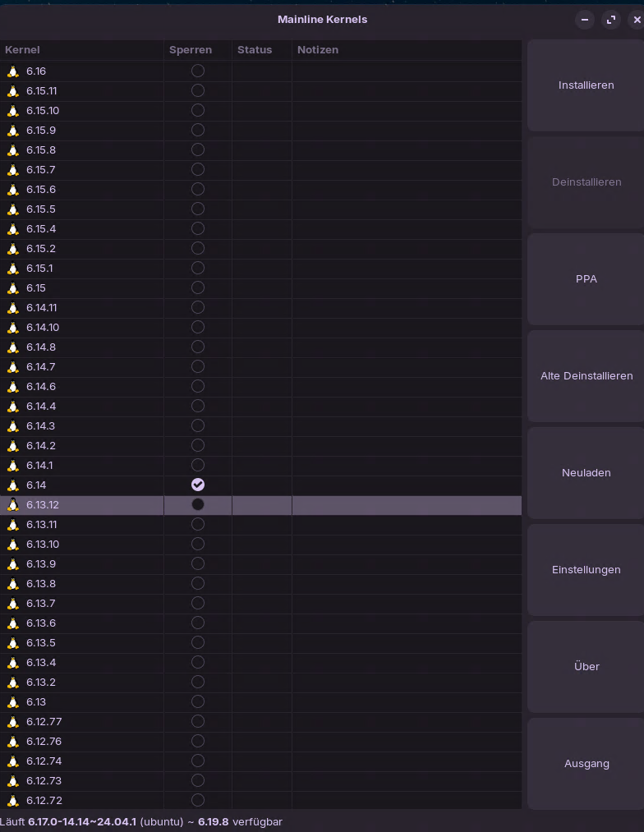644x832 pixels.
Task: Lock kernel 6.15.11 with its Sperren checkbox
Action: click(198, 90)
